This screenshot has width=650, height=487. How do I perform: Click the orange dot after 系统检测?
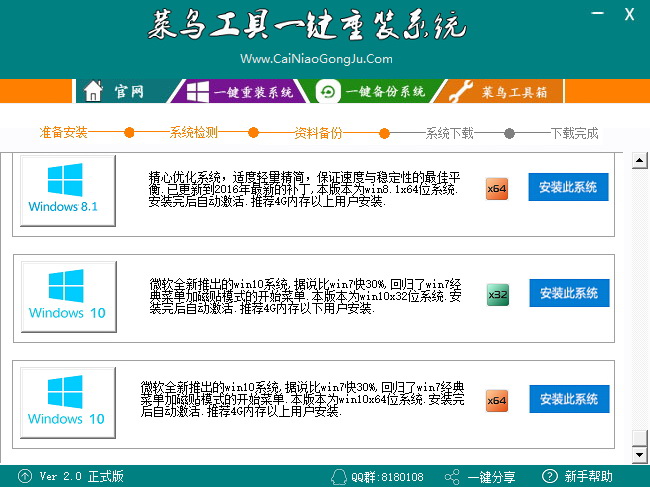pyautogui.click(x=254, y=133)
